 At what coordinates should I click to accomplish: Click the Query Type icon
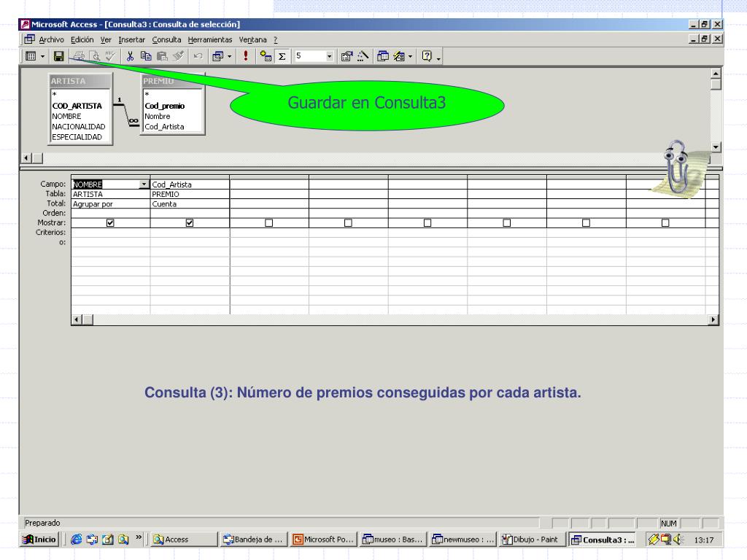[x=217, y=56]
